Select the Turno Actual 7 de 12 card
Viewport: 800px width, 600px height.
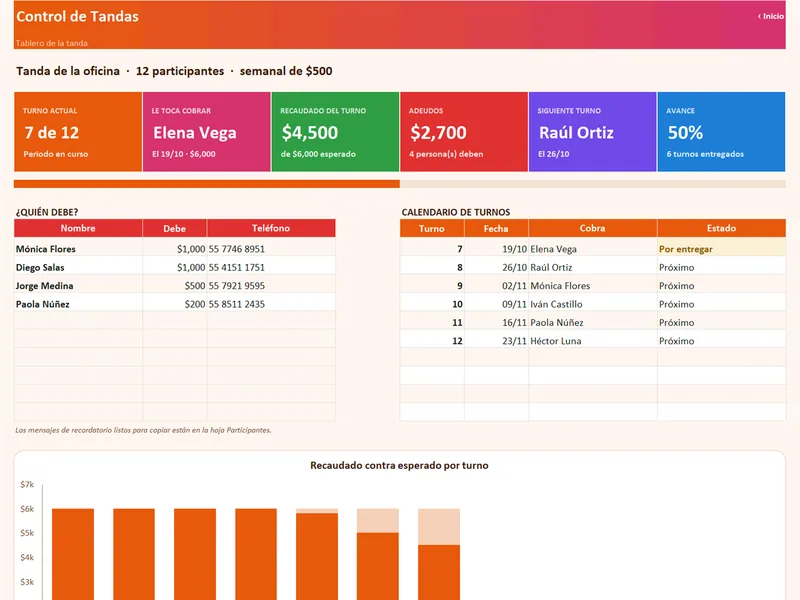(x=78, y=132)
